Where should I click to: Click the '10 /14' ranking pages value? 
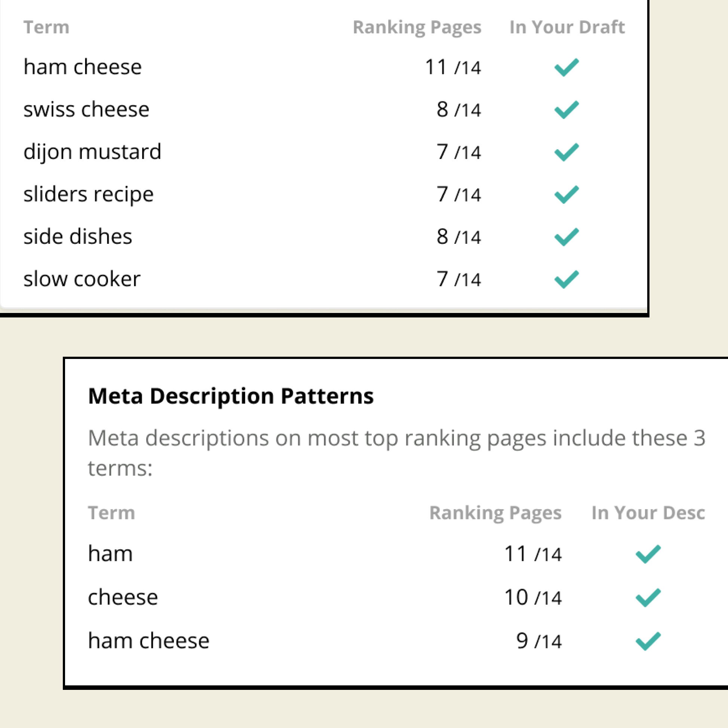point(533,598)
